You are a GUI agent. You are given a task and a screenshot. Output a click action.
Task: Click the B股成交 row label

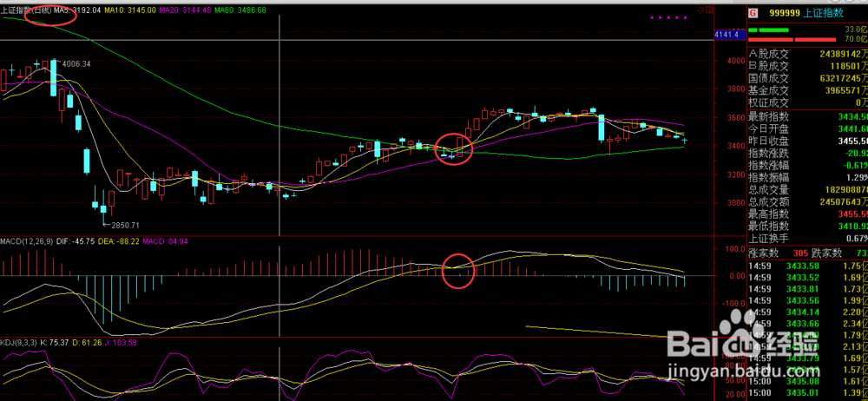click(767, 67)
